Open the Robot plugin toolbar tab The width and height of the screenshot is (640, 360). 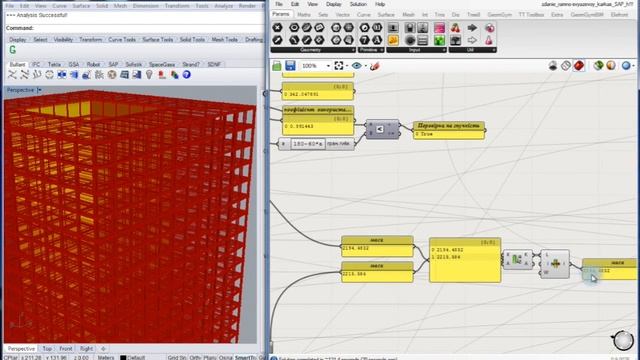coord(93,64)
